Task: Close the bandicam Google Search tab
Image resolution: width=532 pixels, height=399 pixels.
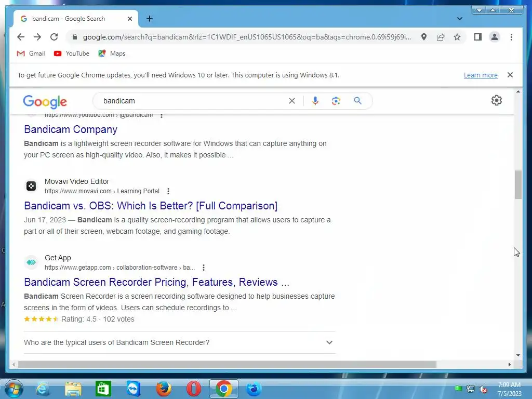Action: [x=129, y=19]
